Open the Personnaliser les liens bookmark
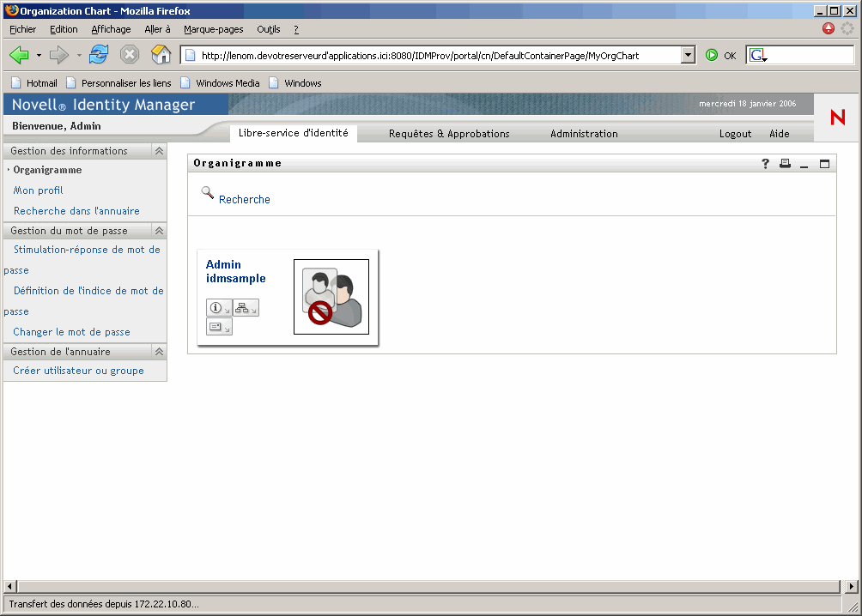Image resolution: width=862 pixels, height=616 pixels. coord(118,83)
